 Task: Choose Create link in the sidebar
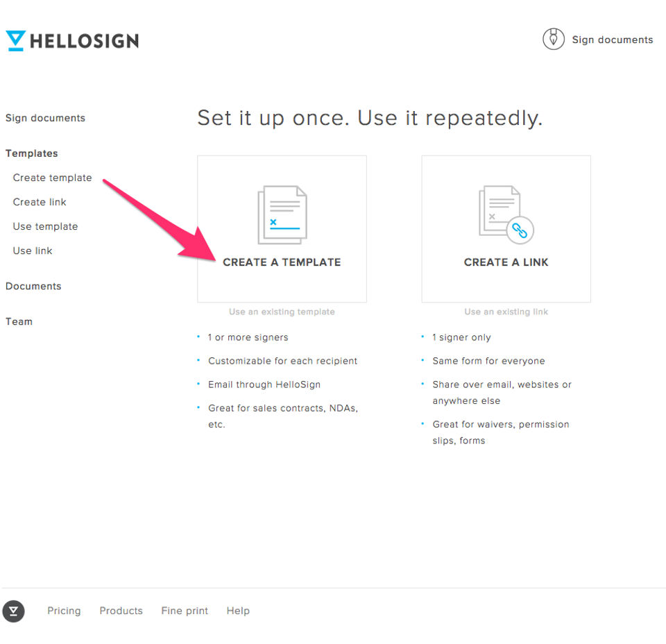pyautogui.click(x=40, y=202)
